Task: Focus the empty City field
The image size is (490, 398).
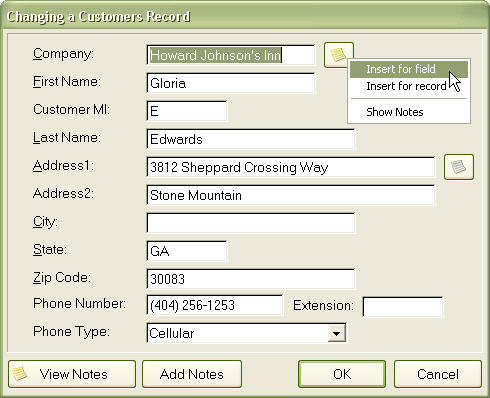Action: [x=251, y=223]
